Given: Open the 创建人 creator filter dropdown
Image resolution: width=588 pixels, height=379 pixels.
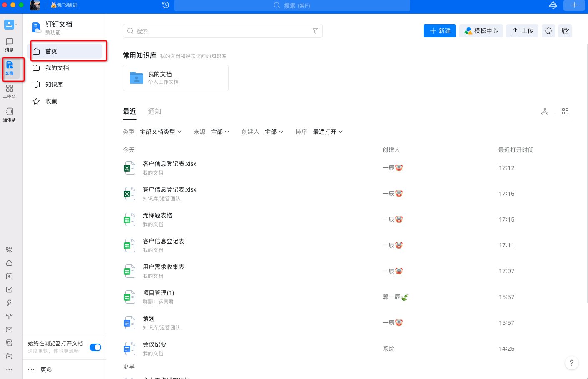Looking at the screenshot, I should click(274, 131).
